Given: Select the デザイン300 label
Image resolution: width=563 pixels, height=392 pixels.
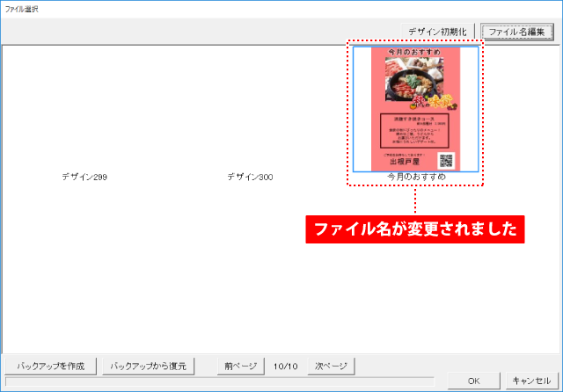Looking at the screenshot, I should point(250,178).
